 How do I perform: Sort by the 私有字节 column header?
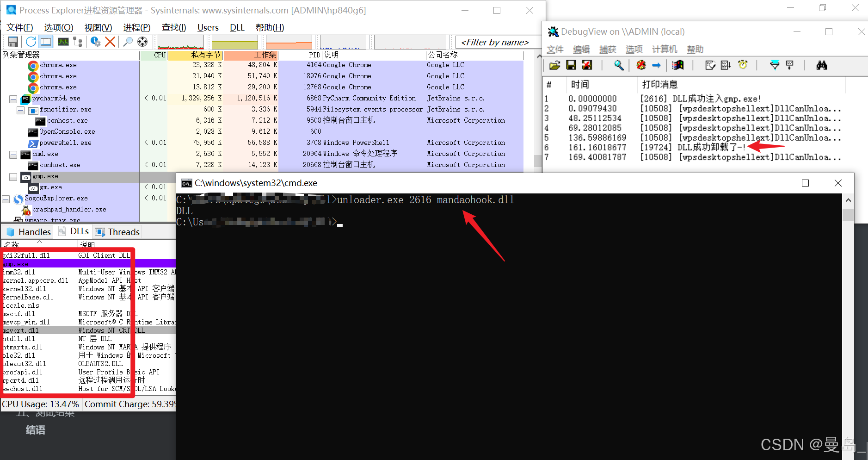[x=195, y=55]
